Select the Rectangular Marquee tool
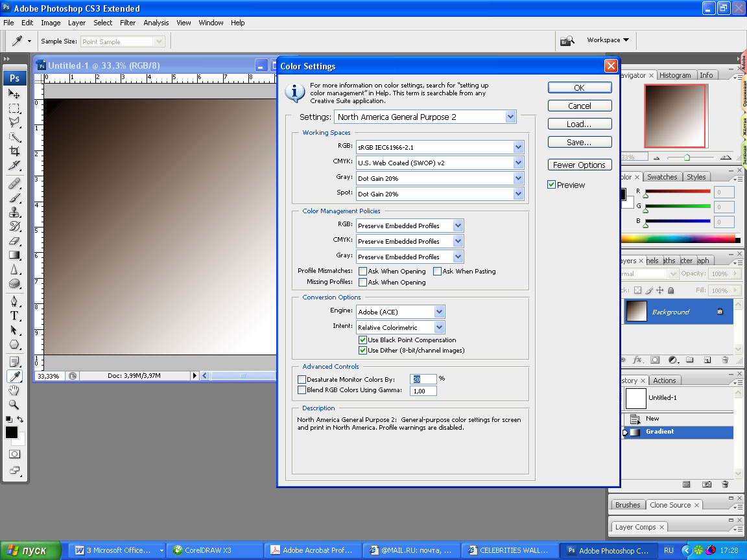 [14, 108]
